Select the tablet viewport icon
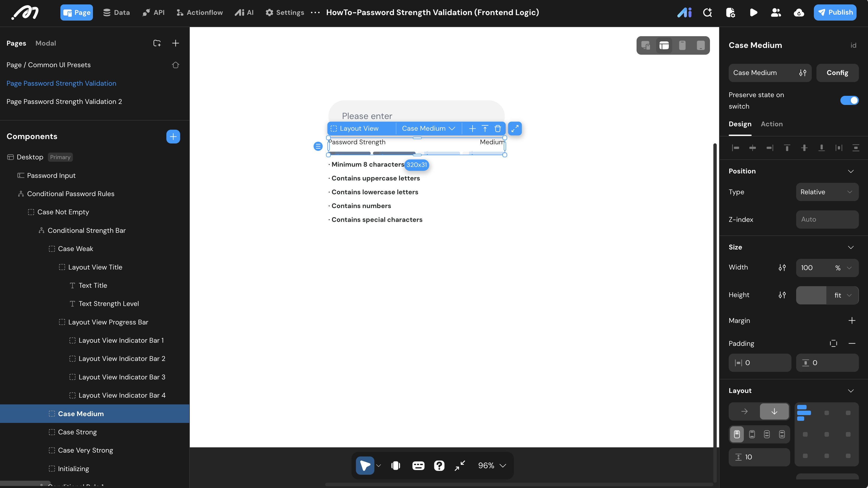Image resolution: width=868 pixels, height=488 pixels. coord(701,45)
